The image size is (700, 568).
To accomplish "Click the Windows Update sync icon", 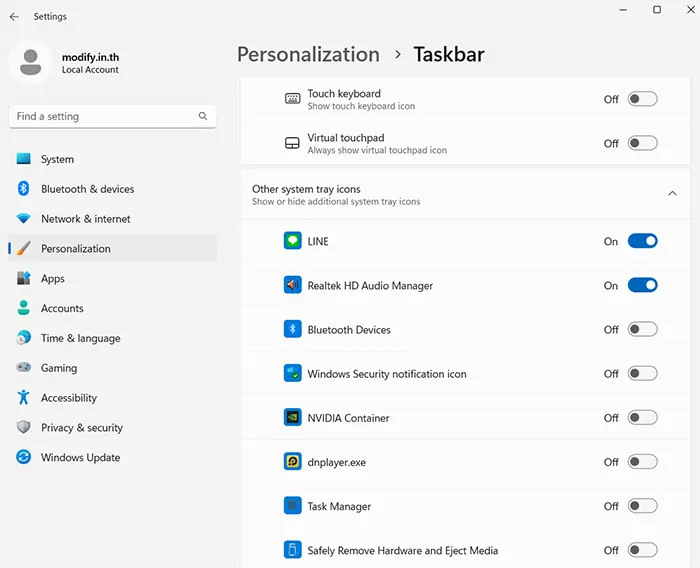I will [x=23, y=457].
